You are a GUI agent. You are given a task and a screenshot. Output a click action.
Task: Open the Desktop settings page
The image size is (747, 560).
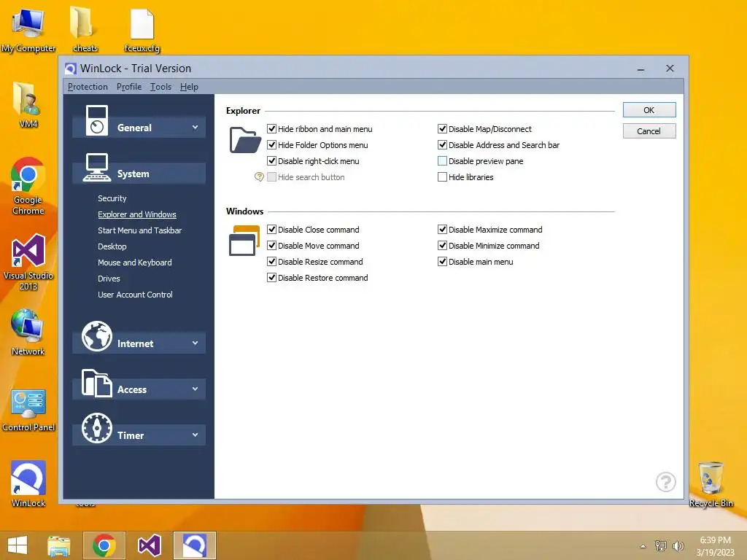click(x=112, y=246)
